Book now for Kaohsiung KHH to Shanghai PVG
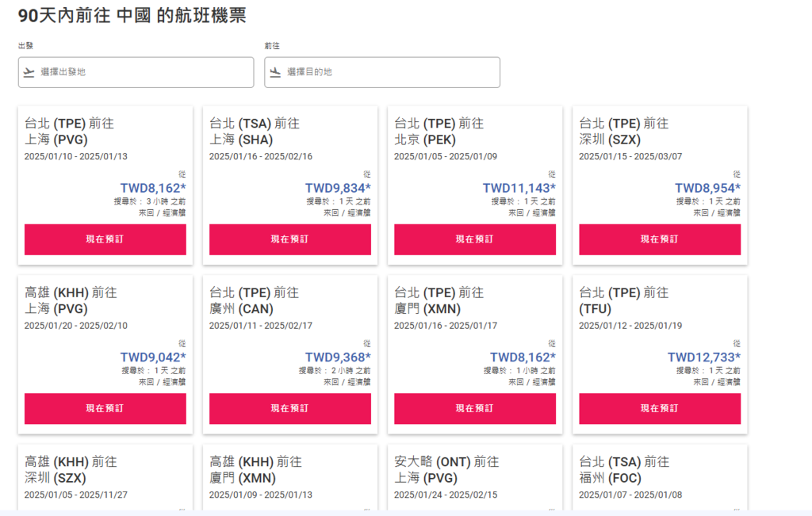 tap(105, 408)
